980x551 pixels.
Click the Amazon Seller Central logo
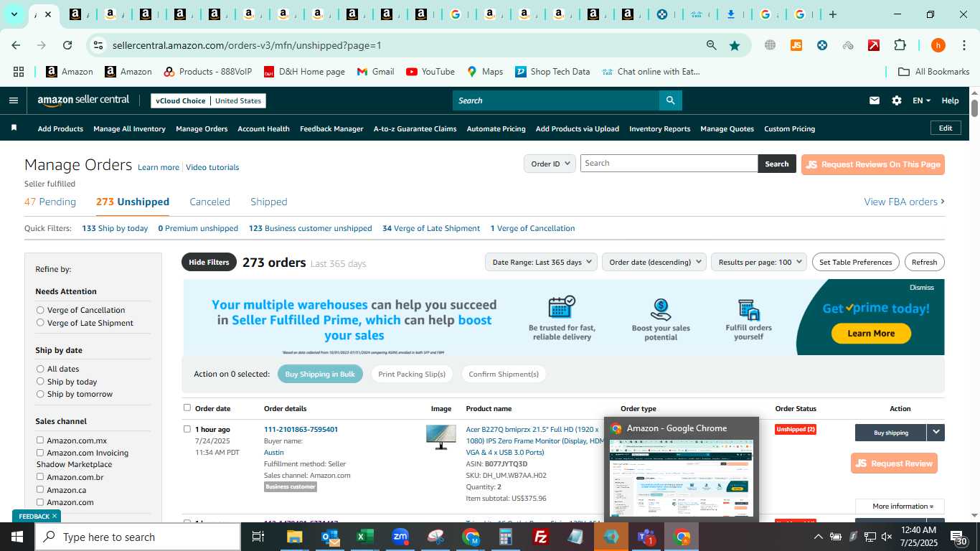(x=83, y=100)
